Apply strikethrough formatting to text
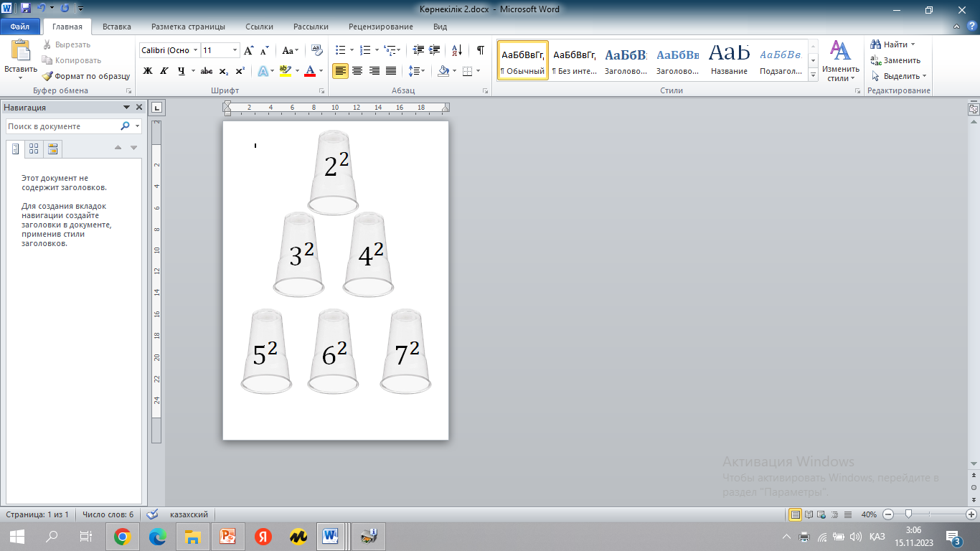Viewport: 980px width, 551px height. click(207, 71)
